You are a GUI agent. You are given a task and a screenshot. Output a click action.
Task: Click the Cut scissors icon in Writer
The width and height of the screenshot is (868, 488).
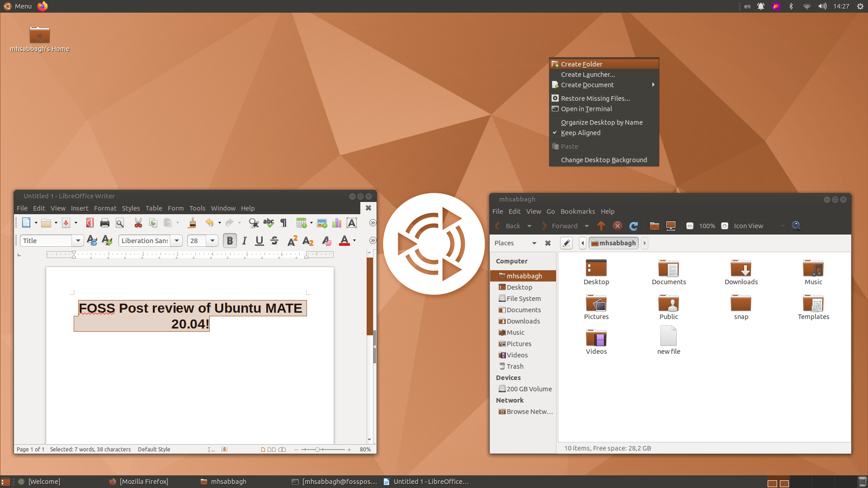(138, 223)
